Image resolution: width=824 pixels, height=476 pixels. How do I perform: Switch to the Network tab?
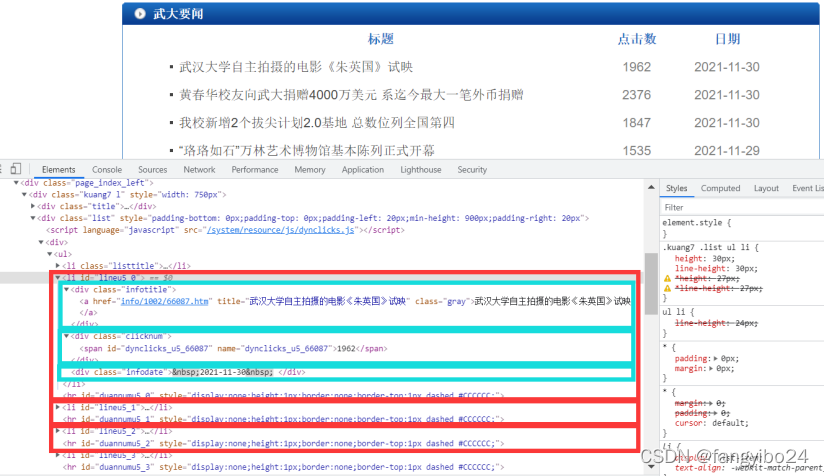(199, 170)
